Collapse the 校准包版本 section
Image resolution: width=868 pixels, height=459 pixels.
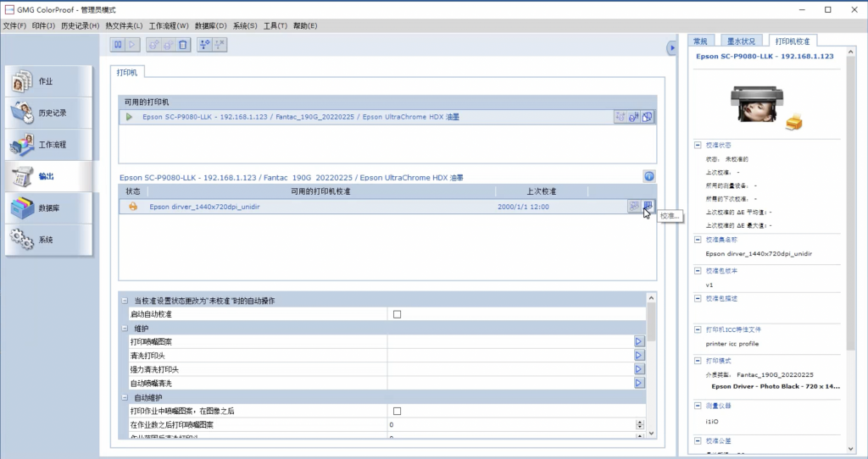pyautogui.click(x=698, y=270)
